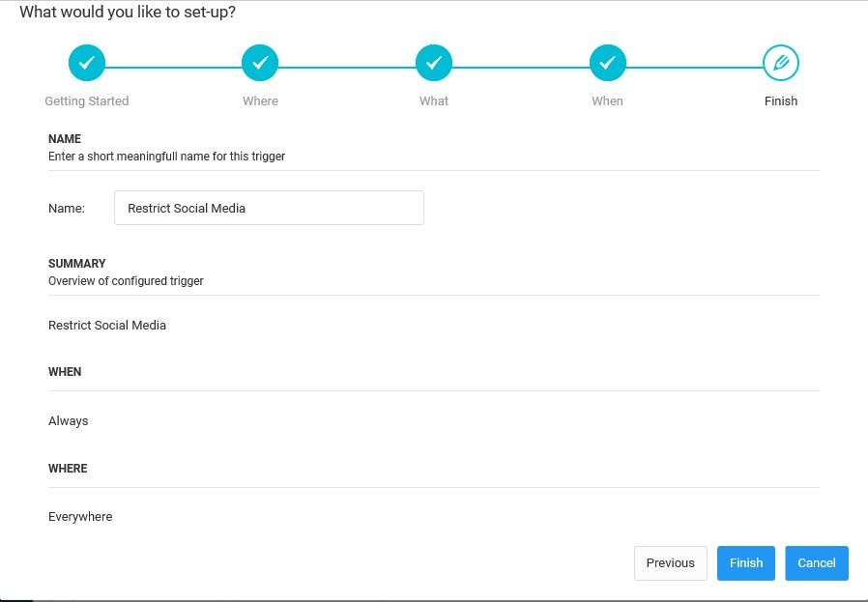This screenshot has width=868, height=602.
Task: Click the What step checkmark circle
Action: point(434,64)
